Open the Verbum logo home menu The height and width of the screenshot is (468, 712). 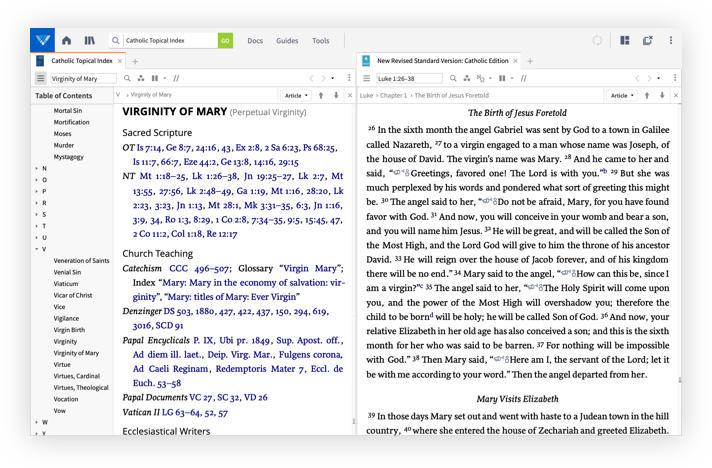(x=42, y=40)
